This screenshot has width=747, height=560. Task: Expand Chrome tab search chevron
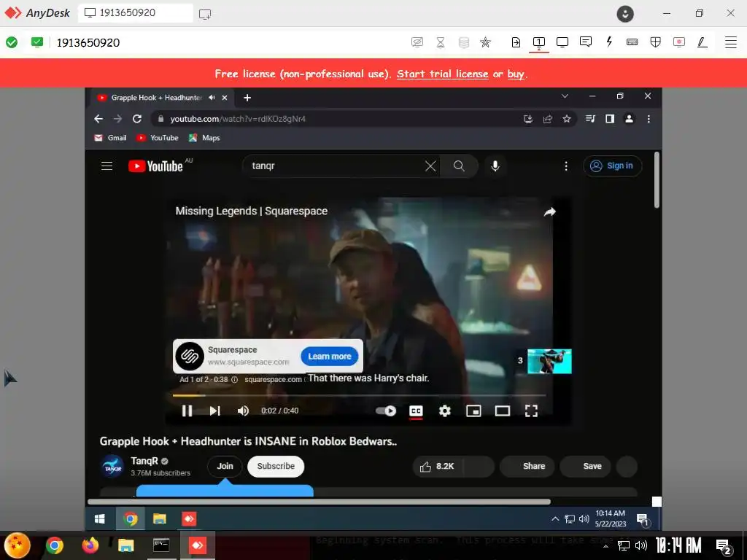click(565, 96)
